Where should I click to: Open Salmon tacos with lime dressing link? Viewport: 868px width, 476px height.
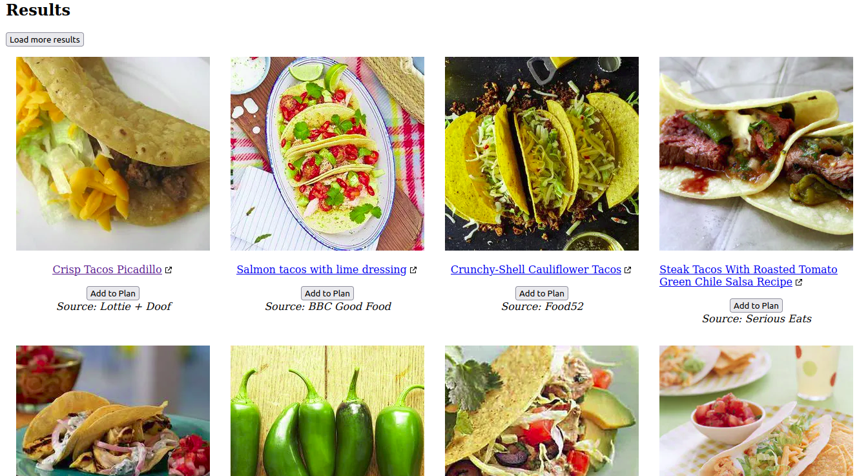[x=322, y=269]
